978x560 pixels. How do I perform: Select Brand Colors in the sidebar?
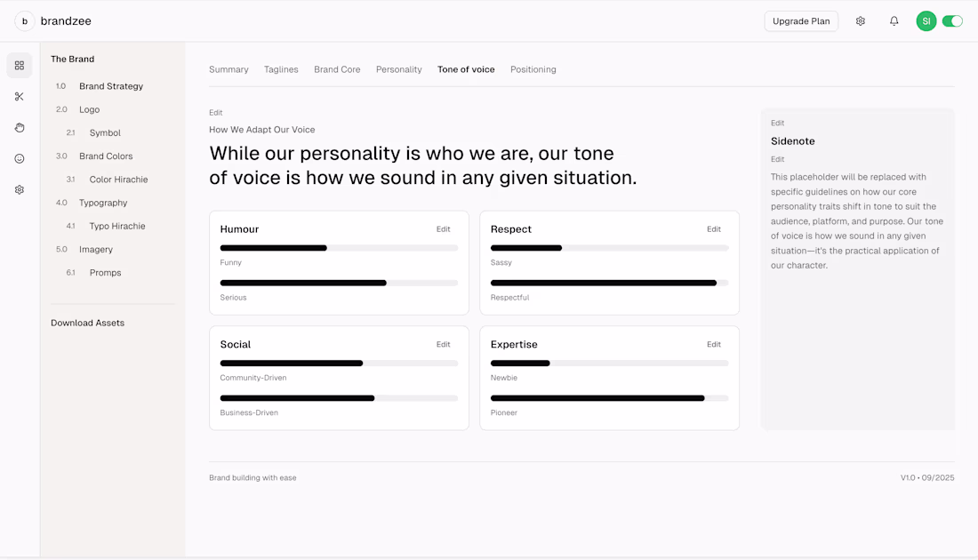[x=106, y=156]
